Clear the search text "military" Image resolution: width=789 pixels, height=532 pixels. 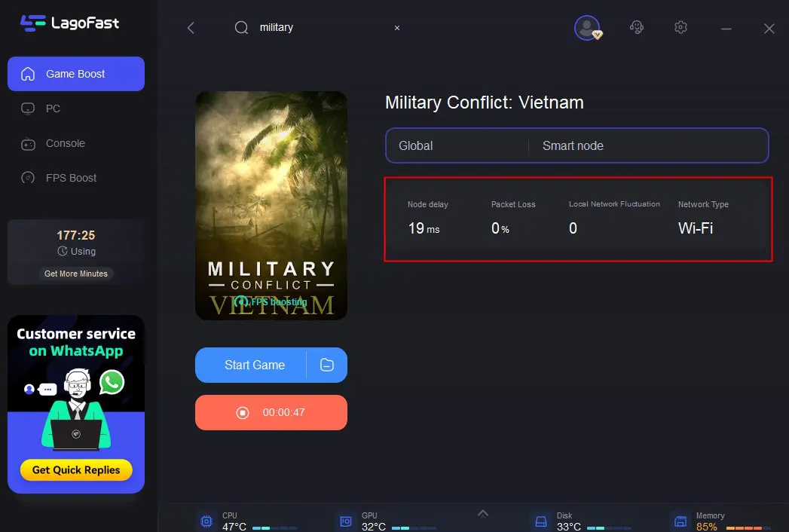397,28
